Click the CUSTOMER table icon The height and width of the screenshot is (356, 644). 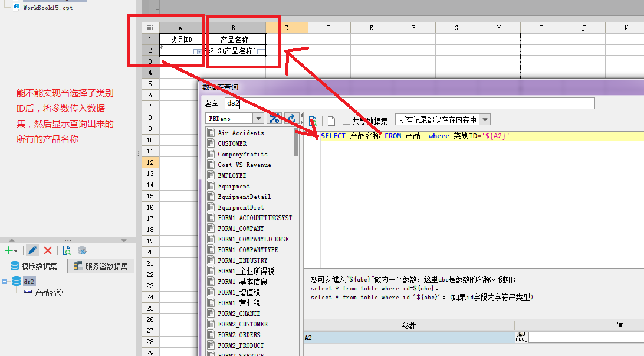point(211,143)
